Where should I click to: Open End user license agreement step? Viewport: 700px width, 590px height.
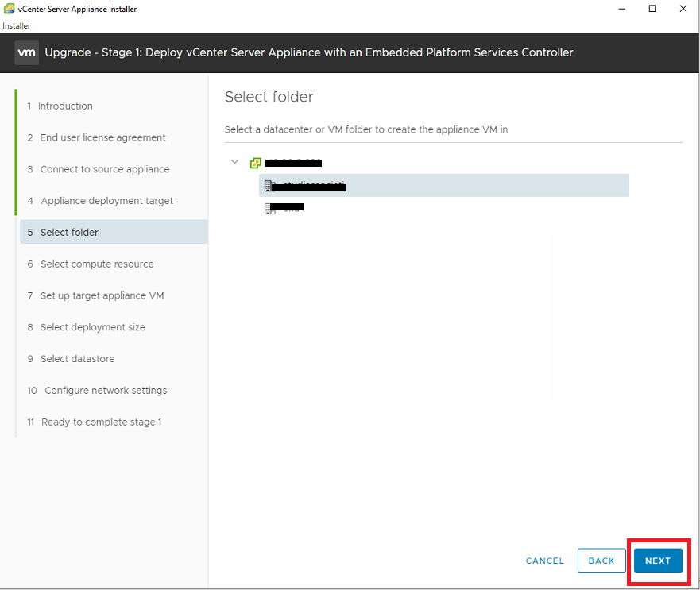(102, 137)
